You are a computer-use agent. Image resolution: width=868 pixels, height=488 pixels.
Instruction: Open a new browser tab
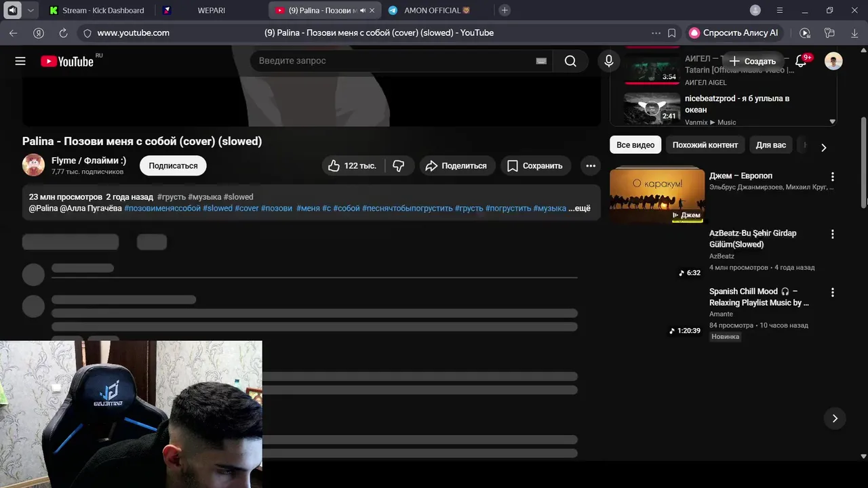click(x=505, y=10)
